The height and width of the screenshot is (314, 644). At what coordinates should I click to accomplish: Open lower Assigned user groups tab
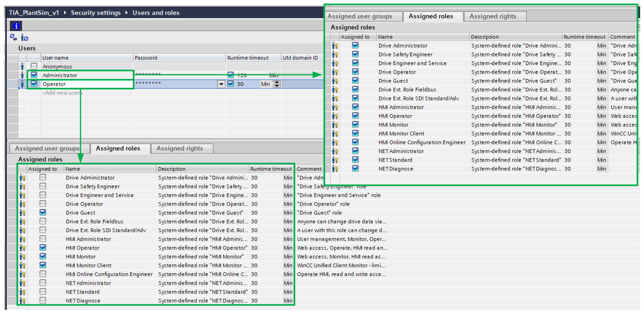click(47, 148)
